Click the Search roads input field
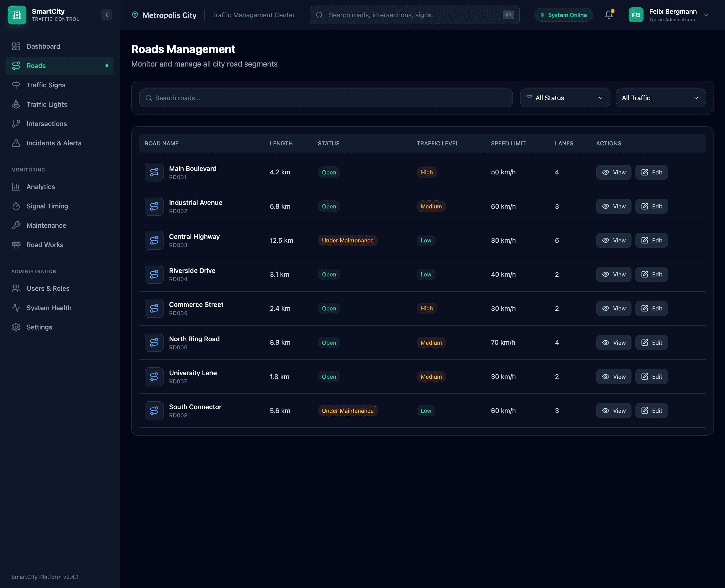 pos(325,98)
